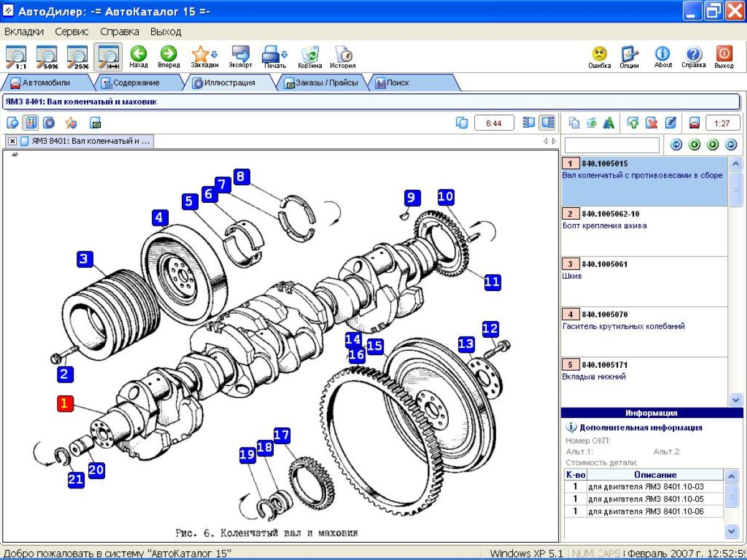Click the blue gear ring icon
The width and height of the screenshot is (747, 560).
(x=49, y=123)
